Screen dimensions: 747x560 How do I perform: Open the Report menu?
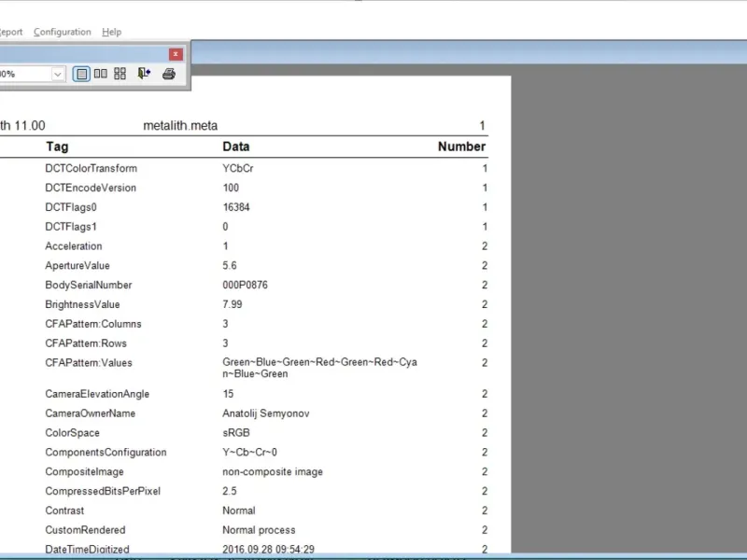(10, 32)
